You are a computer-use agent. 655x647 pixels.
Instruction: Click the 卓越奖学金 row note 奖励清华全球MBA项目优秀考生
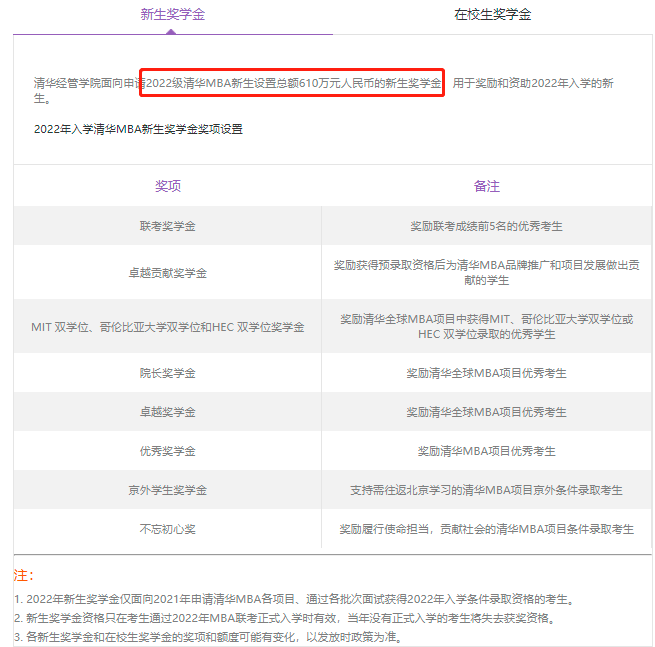(487, 412)
